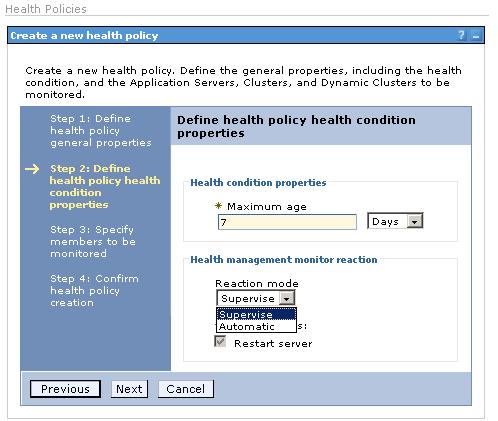The width and height of the screenshot is (498, 421).
Task: Jump to Step 3 Specify members to be monitored
Action: pos(93,241)
